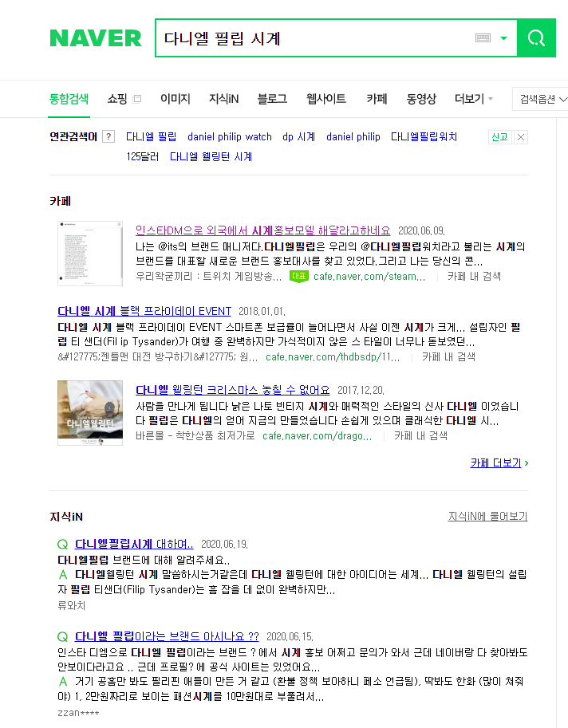Switch to the 이미지 tab
Screen dimensions: 568x728
tap(176, 98)
